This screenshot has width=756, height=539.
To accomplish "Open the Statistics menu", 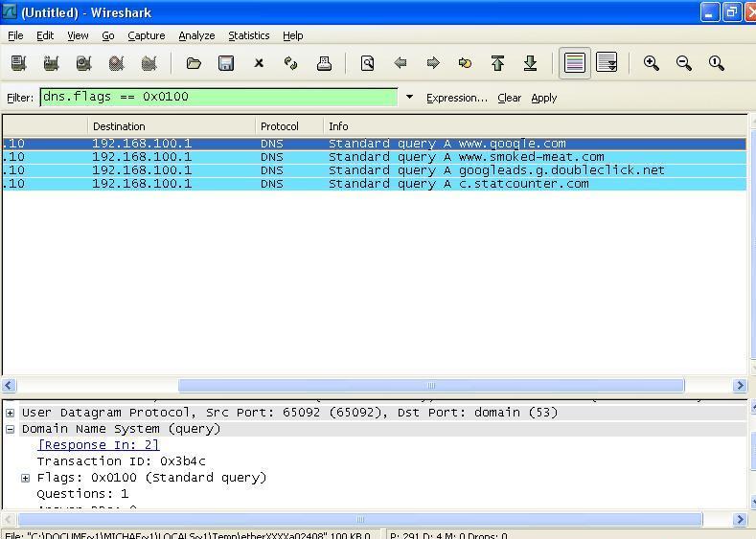I will click(248, 35).
